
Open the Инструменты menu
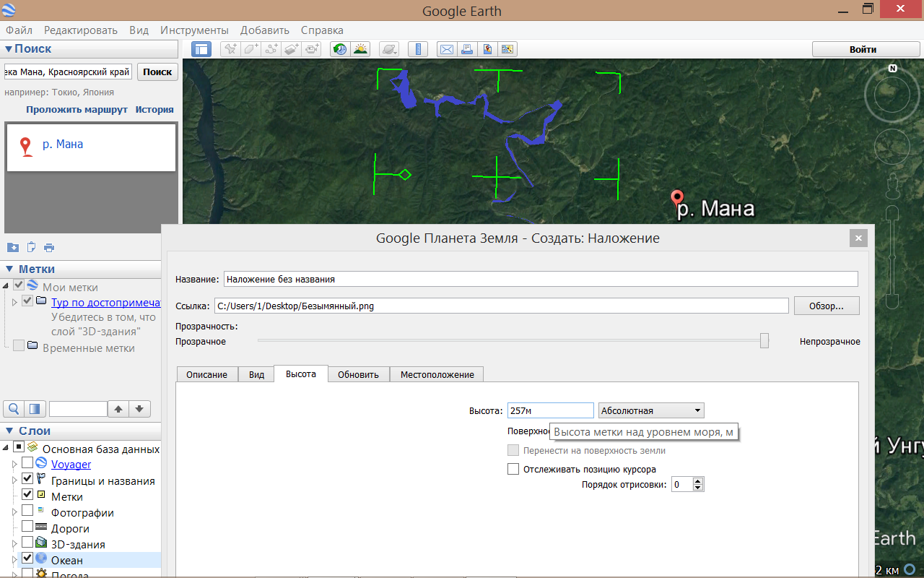195,30
